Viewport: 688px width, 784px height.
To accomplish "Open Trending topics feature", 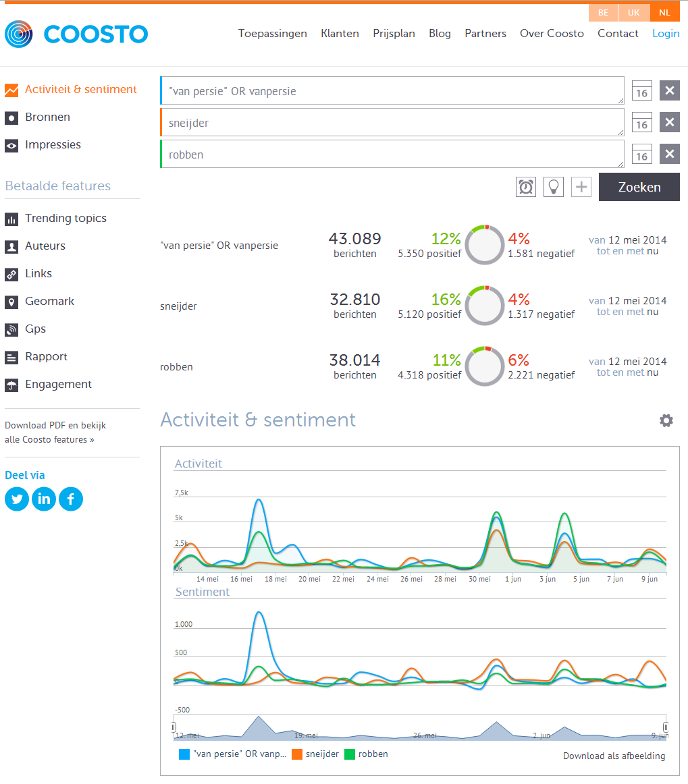I will pyautogui.click(x=65, y=218).
